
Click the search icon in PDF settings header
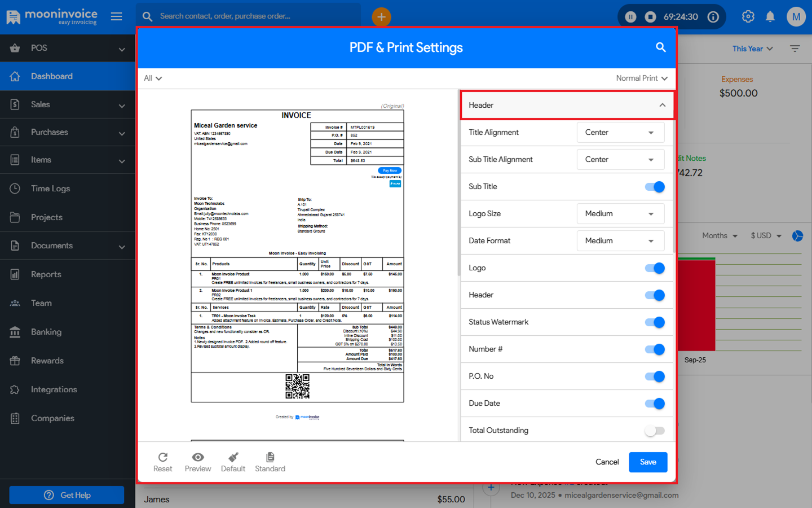[660, 47]
